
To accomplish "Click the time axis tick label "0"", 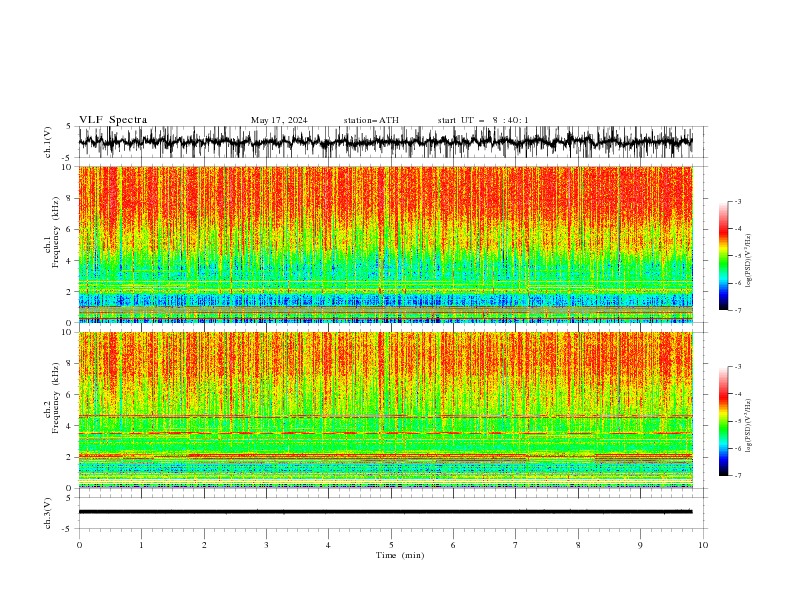I will point(79,545).
